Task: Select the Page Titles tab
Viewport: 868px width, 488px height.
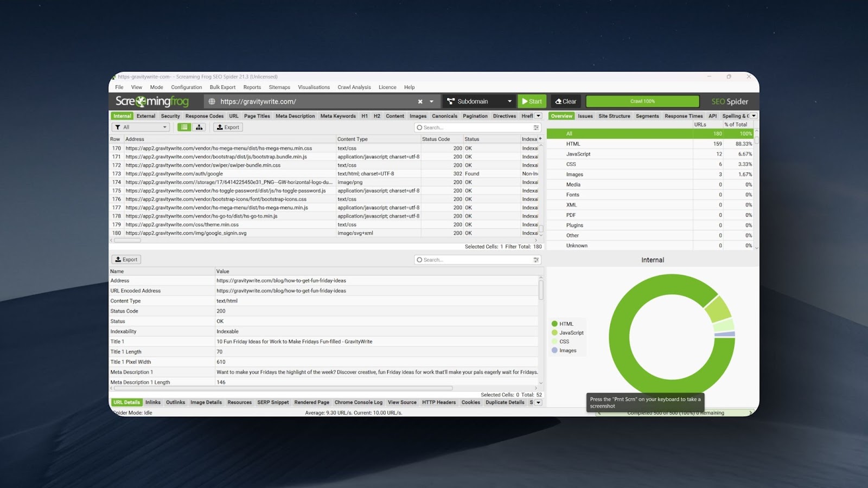Action: coord(257,116)
